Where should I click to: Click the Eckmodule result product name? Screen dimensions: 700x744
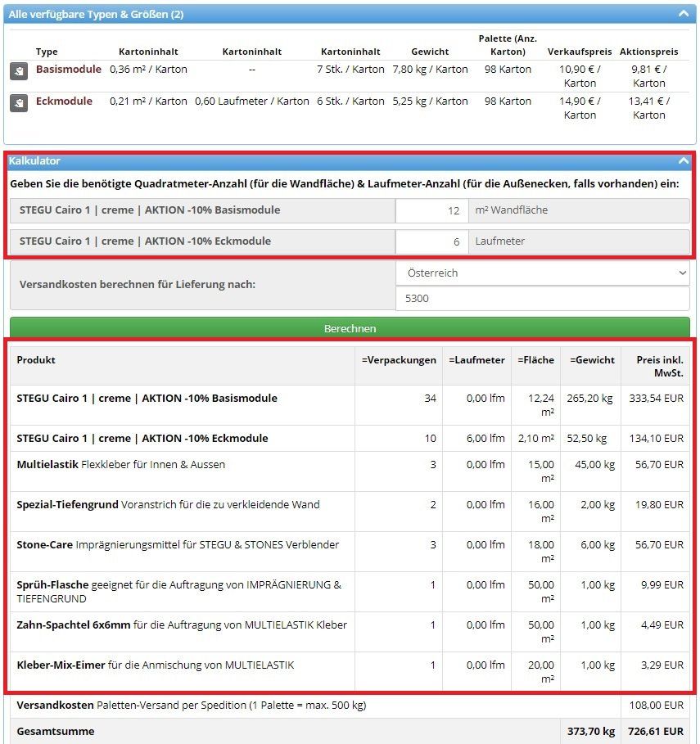click(142, 438)
